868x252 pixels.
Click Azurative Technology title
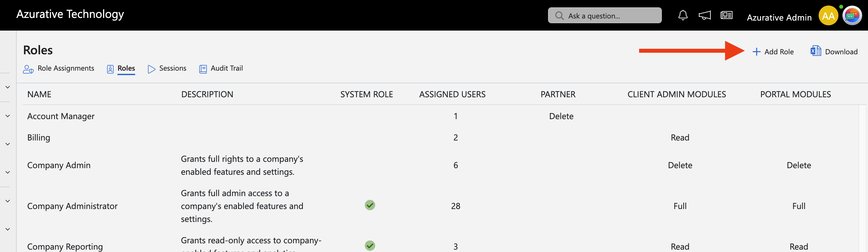point(70,14)
